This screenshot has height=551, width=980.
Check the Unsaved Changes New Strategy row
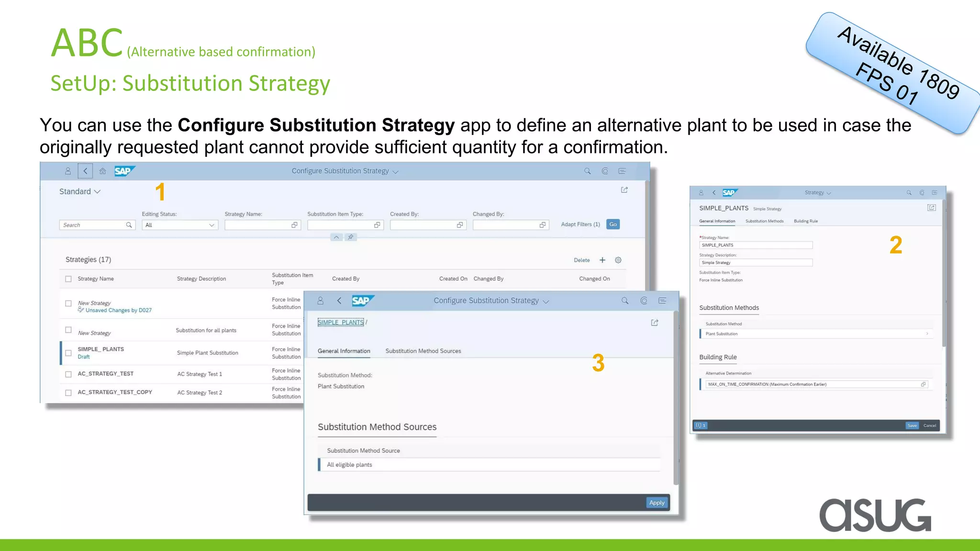(x=68, y=303)
